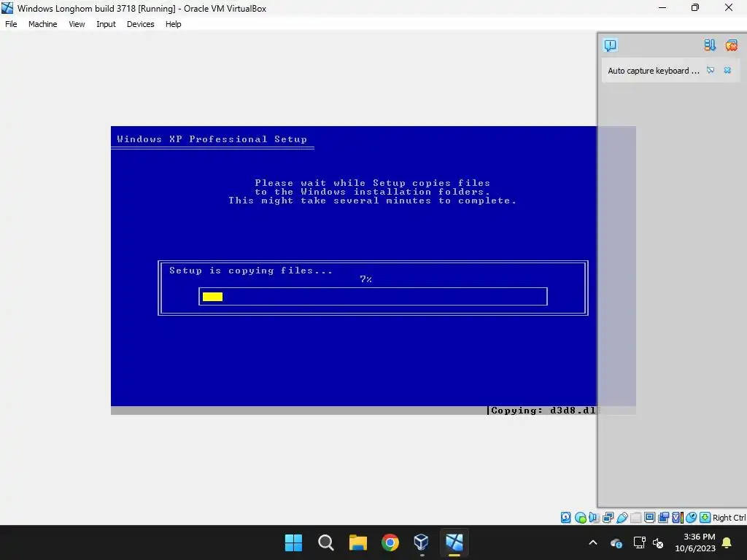Click the yellow setup copy progress bar
This screenshot has height=560, width=747.
click(x=212, y=297)
